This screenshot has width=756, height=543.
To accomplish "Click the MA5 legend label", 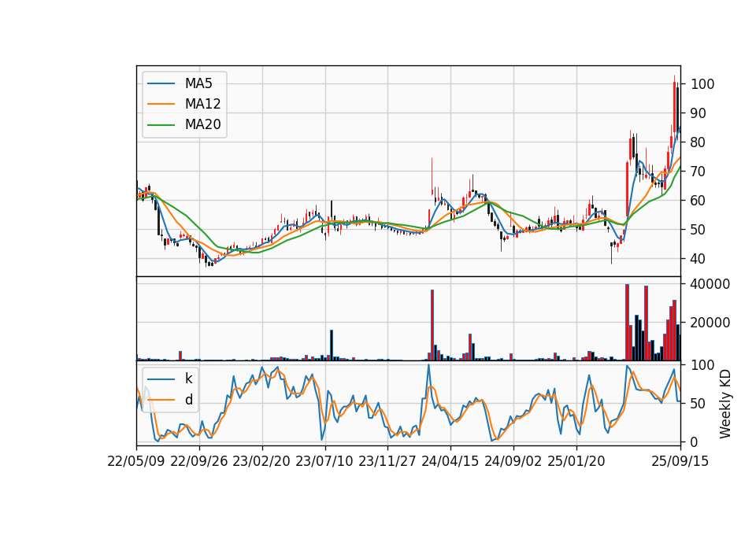I will 198,83.
